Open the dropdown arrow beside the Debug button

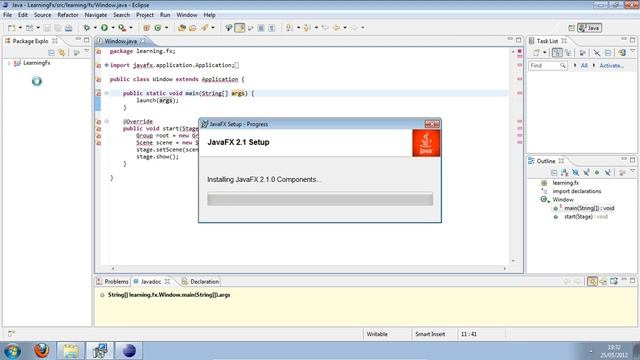tap(95, 28)
